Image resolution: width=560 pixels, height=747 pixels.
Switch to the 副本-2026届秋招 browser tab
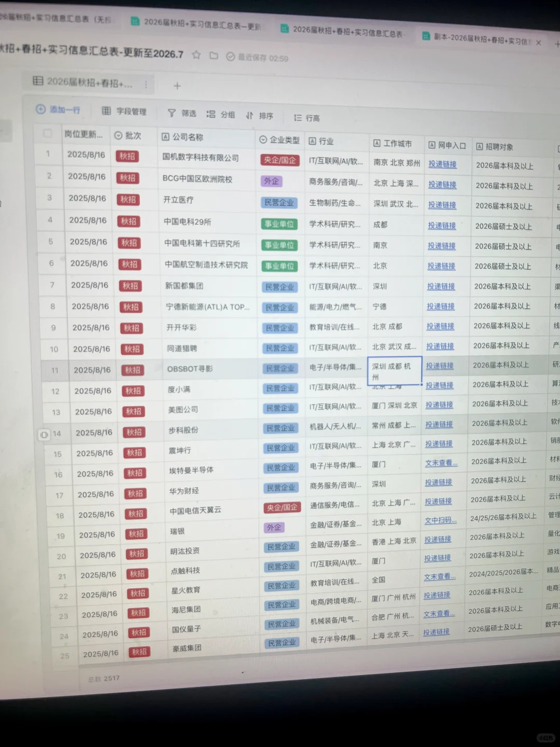(476, 39)
